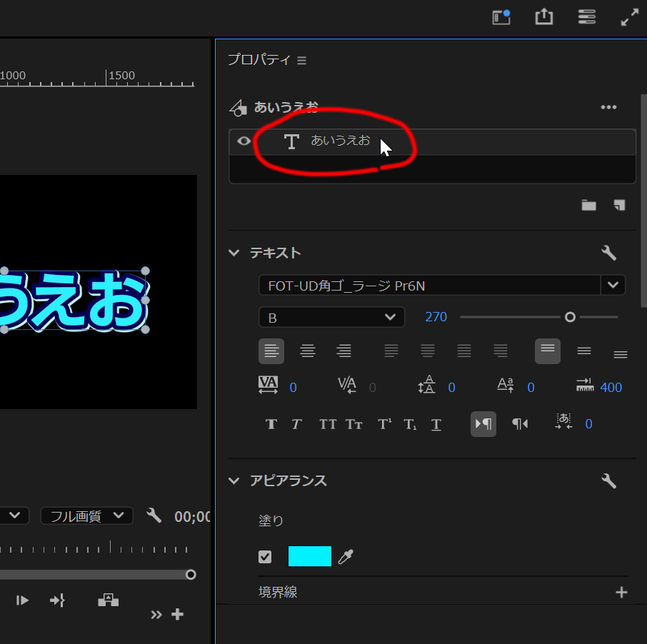Open the FOT-UD角ゴ_ラージ font dropdown
The image size is (647, 644).
(x=613, y=285)
